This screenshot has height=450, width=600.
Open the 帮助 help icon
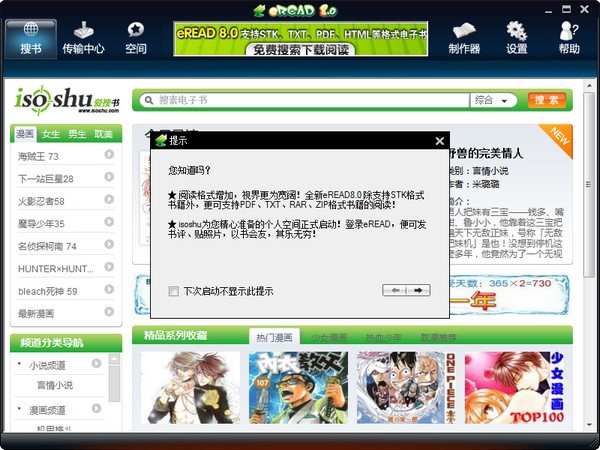[x=569, y=39]
